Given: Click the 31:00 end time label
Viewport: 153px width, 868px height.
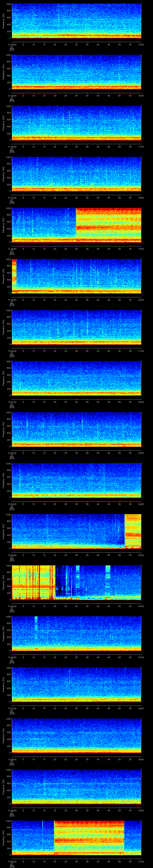Looking at the screenshot, I should 141,861.
